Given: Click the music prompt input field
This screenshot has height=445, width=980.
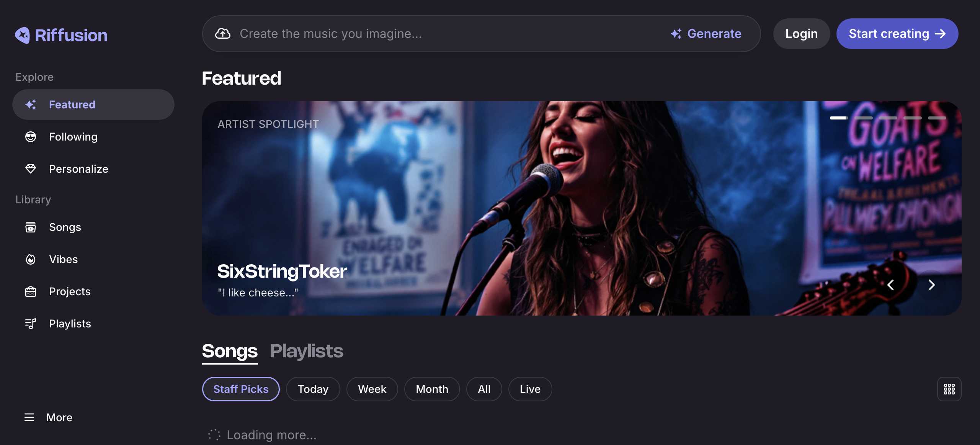Looking at the screenshot, I should click(x=440, y=34).
